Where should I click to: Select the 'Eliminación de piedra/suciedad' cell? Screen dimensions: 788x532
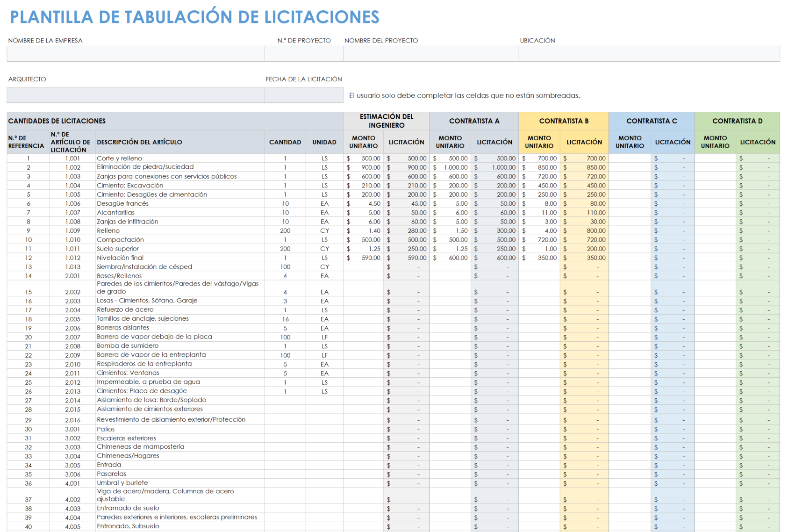(180, 167)
